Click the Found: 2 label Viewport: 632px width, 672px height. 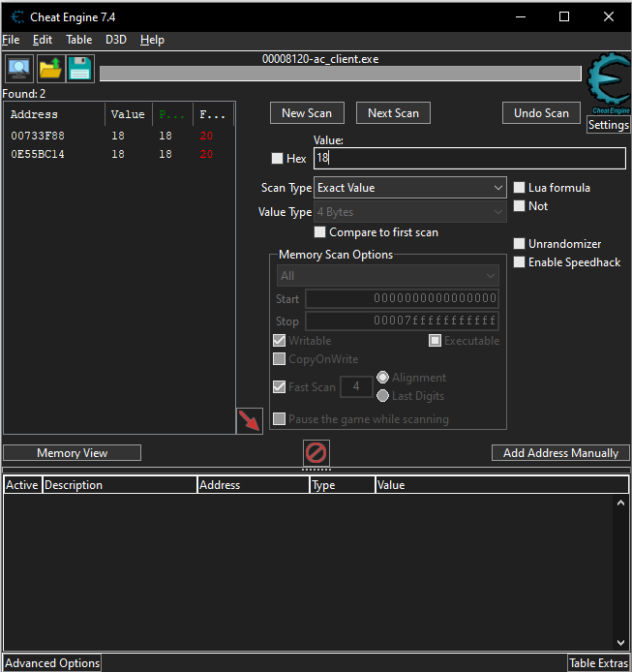(24, 93)
